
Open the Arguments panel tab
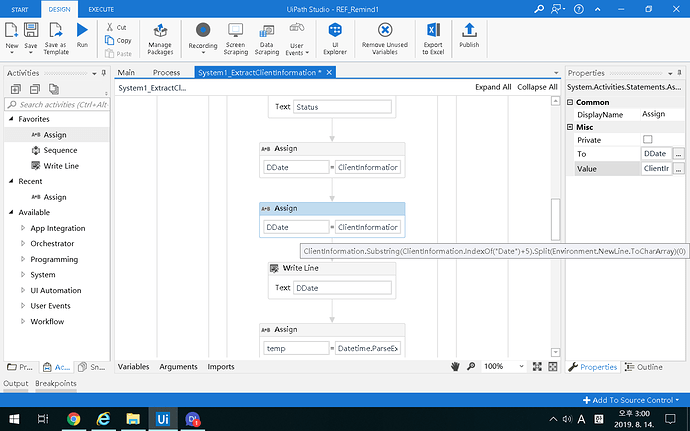[178, 367]
